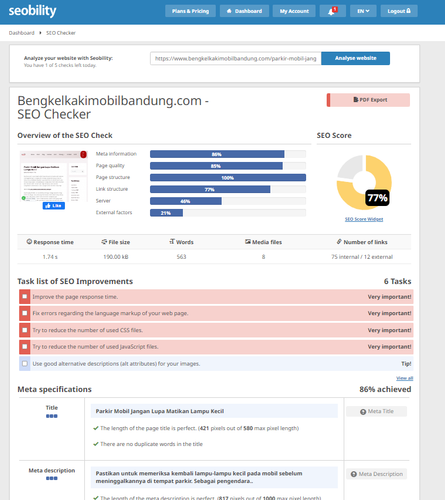
Task: Click the Response time clock icon
Action: [29, 242]
